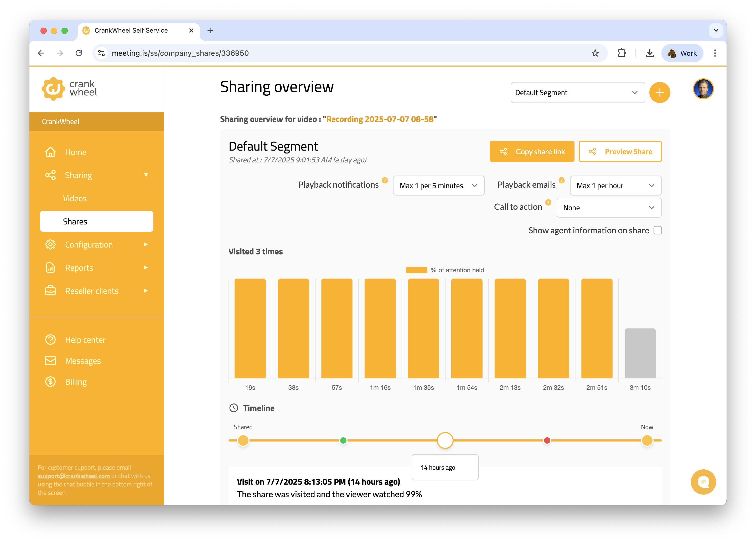Go to Billing in sidebar
This screenshot has height=544, width=756.
click(x=76, y=382)
